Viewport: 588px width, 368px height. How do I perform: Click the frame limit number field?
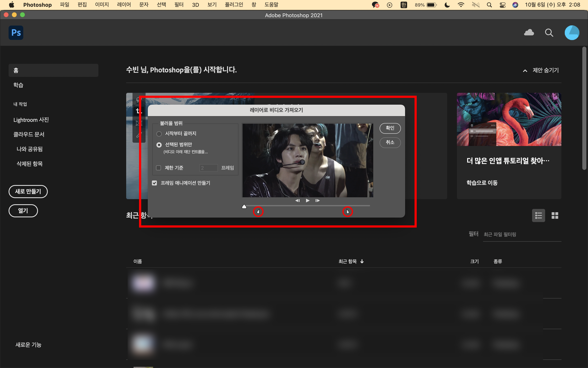pos(208,168)
